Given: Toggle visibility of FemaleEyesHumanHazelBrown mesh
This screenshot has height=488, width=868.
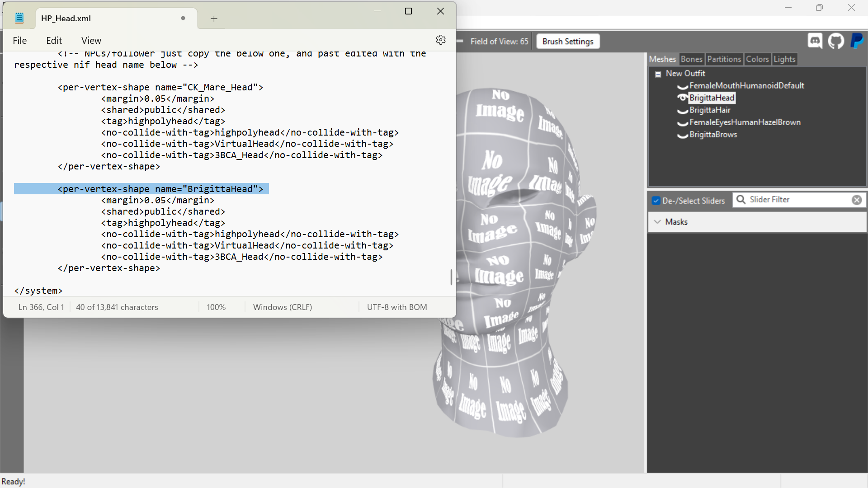Looking at the screenshot, I should point(682,123).
